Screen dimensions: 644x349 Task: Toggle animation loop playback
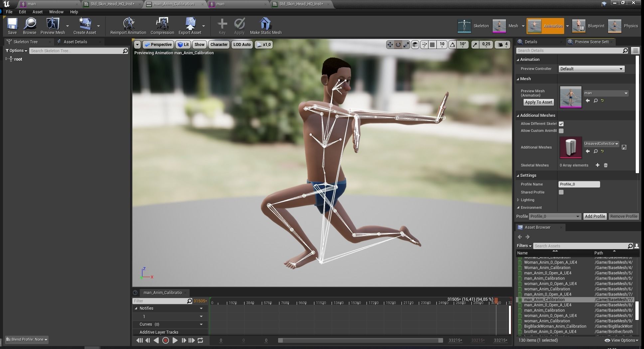(x=200, y=340)
